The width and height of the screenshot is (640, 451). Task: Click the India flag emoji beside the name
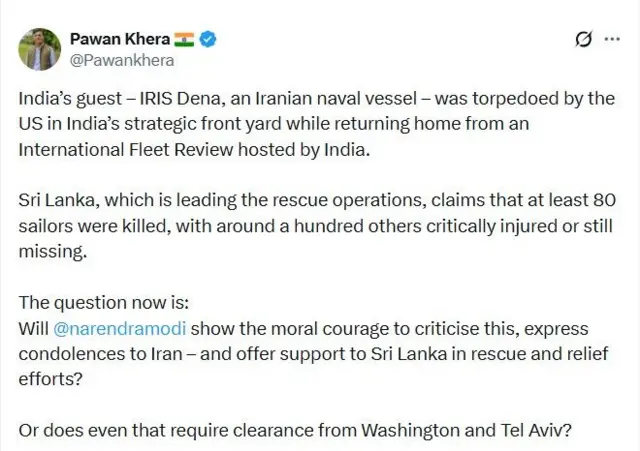point(184,39)
